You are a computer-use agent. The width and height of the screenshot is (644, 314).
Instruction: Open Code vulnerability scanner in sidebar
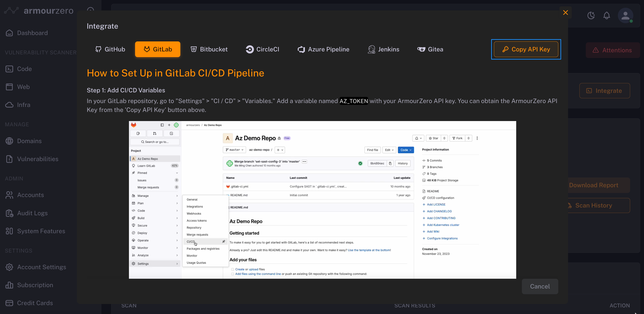(x=24, y=69)
